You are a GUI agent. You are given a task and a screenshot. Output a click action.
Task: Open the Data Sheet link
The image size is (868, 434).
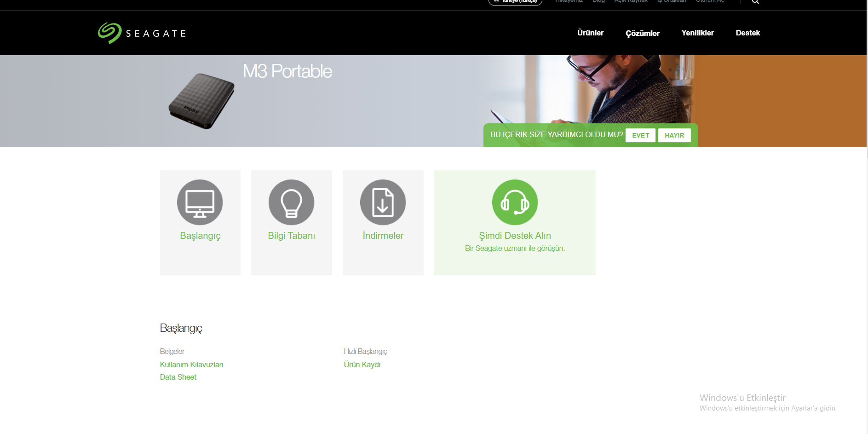click(178, 377)
